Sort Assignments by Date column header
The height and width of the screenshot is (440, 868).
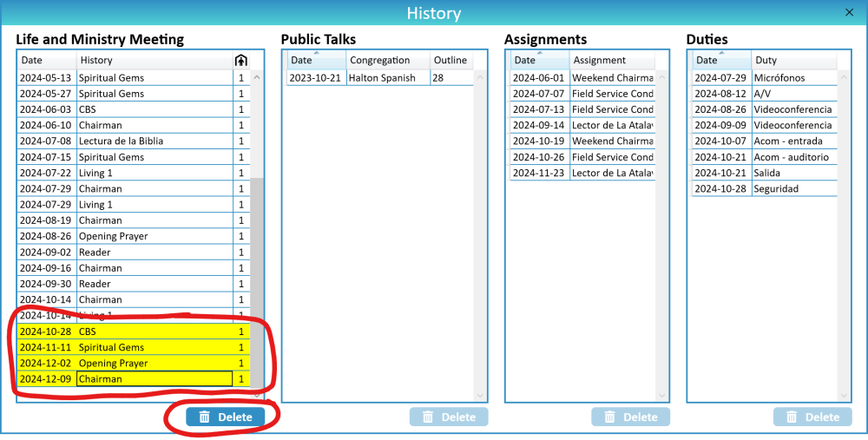click(539, 60)
